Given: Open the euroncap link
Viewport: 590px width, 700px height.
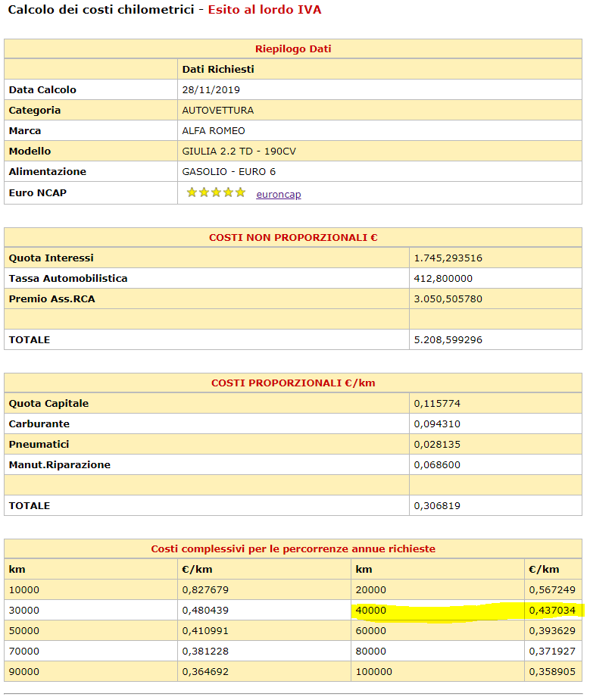Looking at the screenshot, I should click(279, 194).
